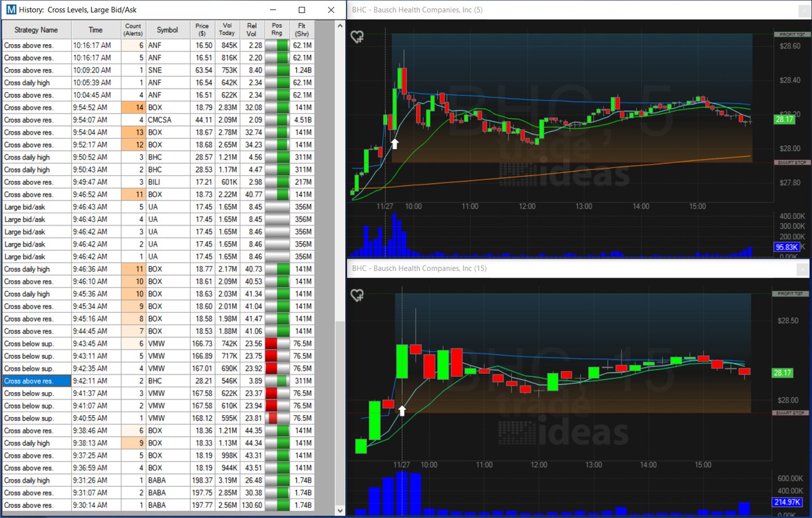
Task: Sort by the Count (Alerts) column header
Action: click(x=133, y=30)
